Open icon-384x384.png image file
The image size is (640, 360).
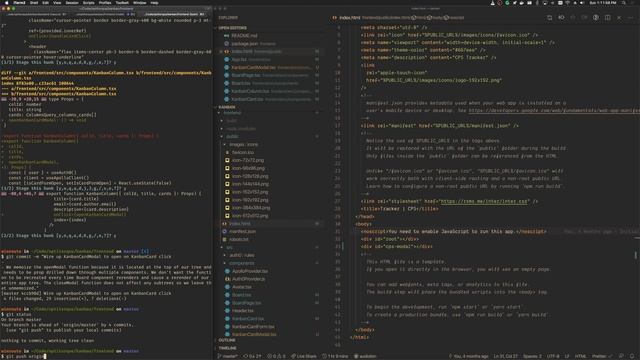pyautogui.click(x=251, y=208)
